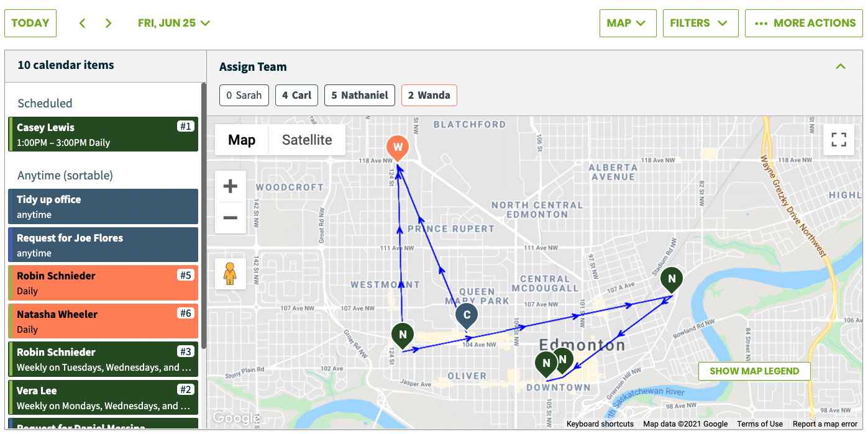Click the 'Scheduled' section label
The height and width of the screenshot is (434, 868).
click(45, 104)
